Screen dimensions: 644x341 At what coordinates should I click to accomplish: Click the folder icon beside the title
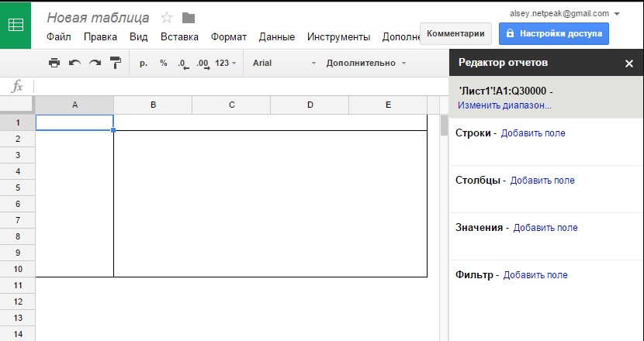click(x=189, y=18)
